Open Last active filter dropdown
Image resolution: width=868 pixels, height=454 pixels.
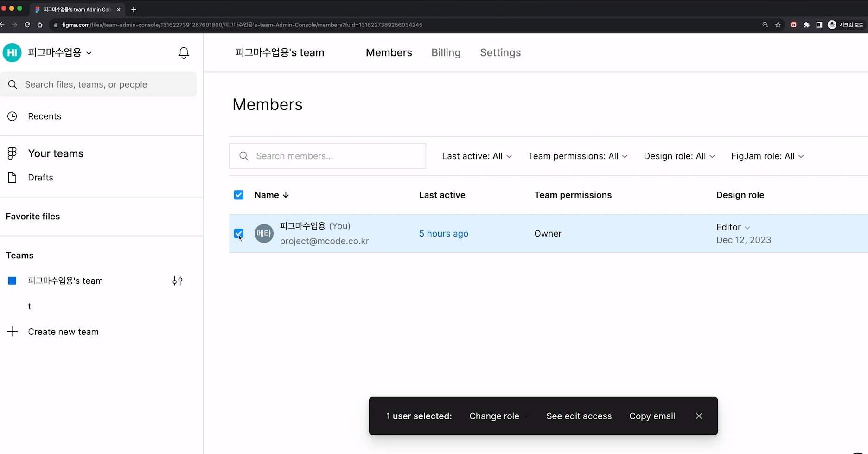click(x=477, y=156)
